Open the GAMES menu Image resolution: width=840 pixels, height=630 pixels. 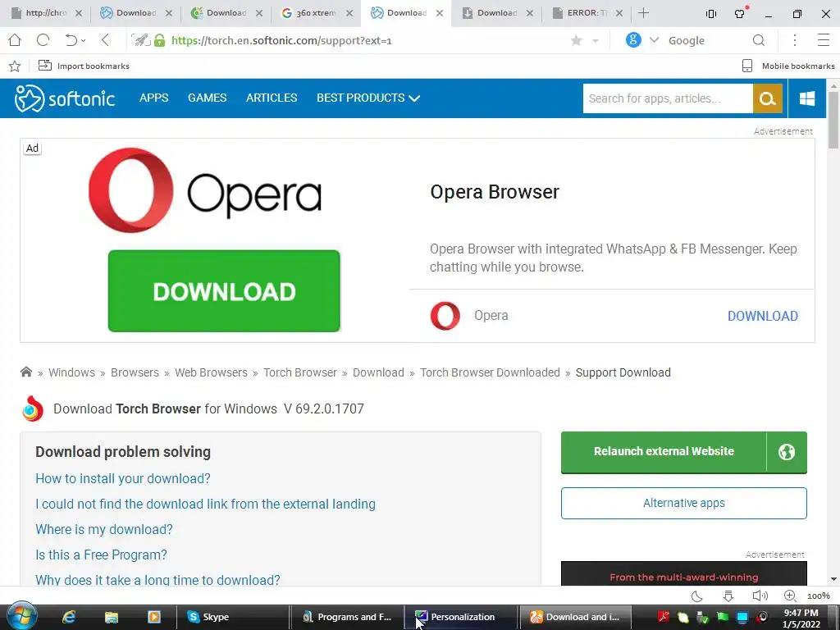tap(207, 98)
